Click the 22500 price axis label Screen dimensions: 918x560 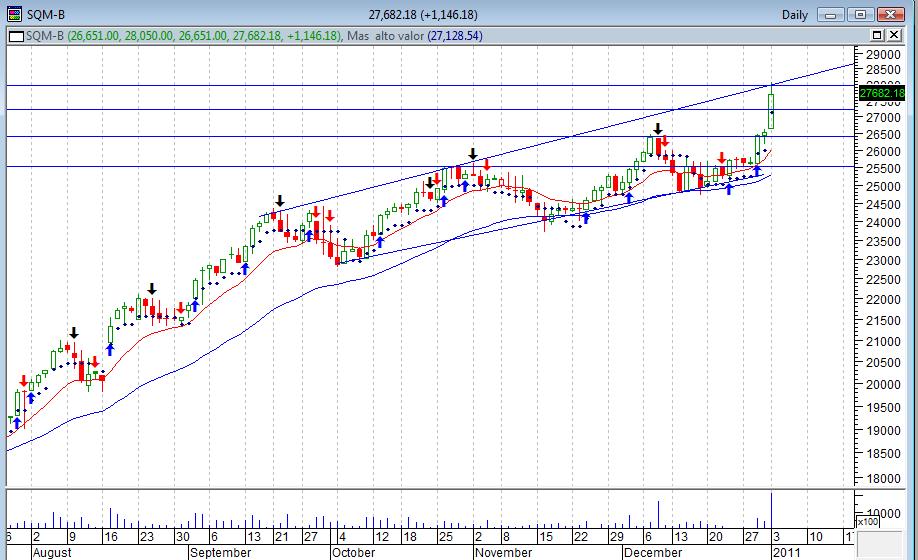[x=883, y=280]
